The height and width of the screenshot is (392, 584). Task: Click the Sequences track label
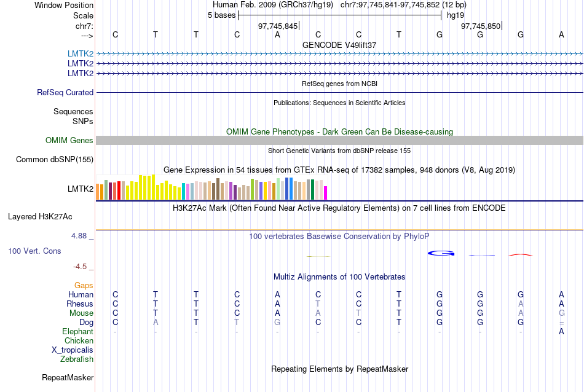[73, 111]
